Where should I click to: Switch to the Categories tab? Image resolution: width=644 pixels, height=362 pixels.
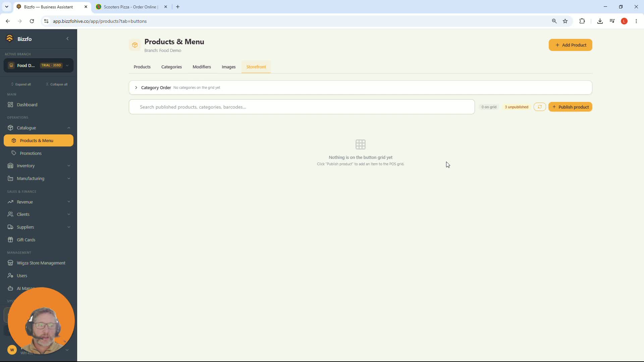point(171,67)
